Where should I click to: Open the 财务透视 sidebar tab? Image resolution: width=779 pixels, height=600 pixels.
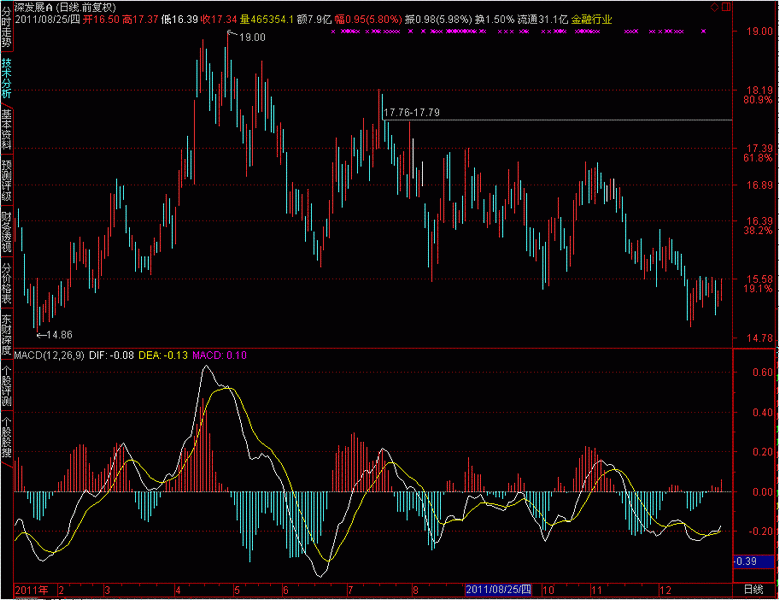pyautogui.click(x=6, y=233)
